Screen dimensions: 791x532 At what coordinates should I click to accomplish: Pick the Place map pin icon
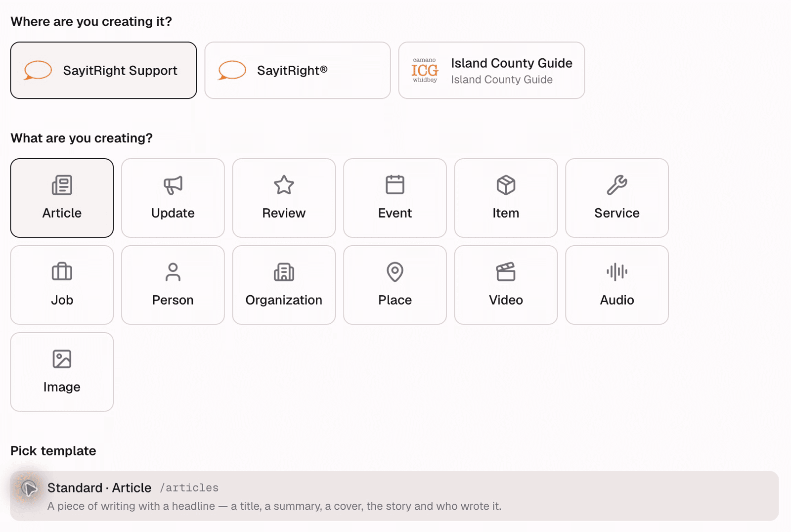pos(395,272)
